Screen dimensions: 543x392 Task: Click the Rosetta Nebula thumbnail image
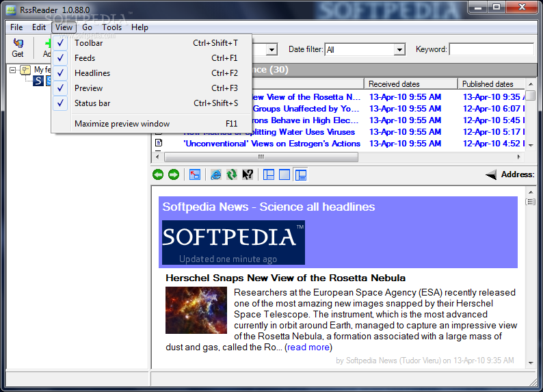196,311
